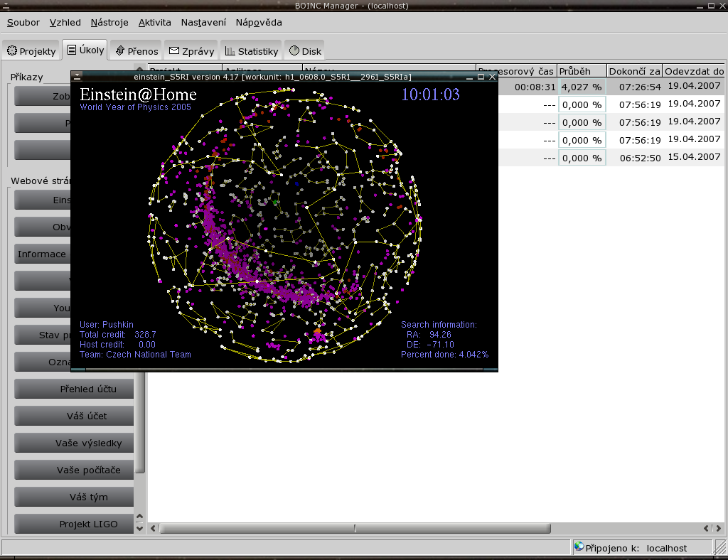Click the resize grip in the status bar corner
Viewport: 728px width, 560px height.
point(721,547)
